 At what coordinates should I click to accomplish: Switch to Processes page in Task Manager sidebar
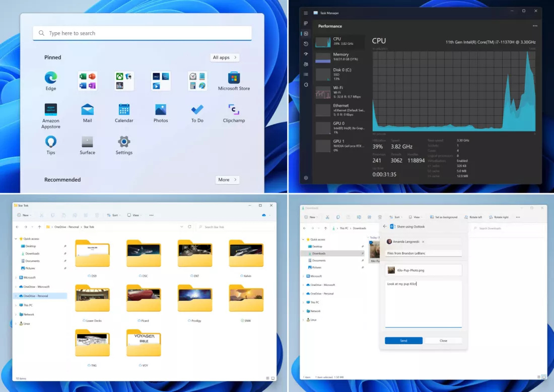click(306, 23)
